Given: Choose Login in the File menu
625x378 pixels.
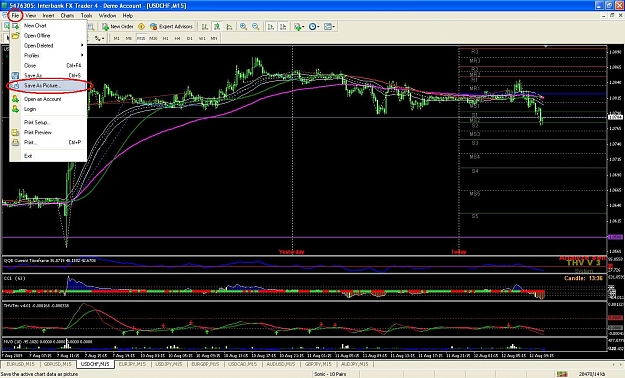Looking at the screenshot, I should 48,109.
